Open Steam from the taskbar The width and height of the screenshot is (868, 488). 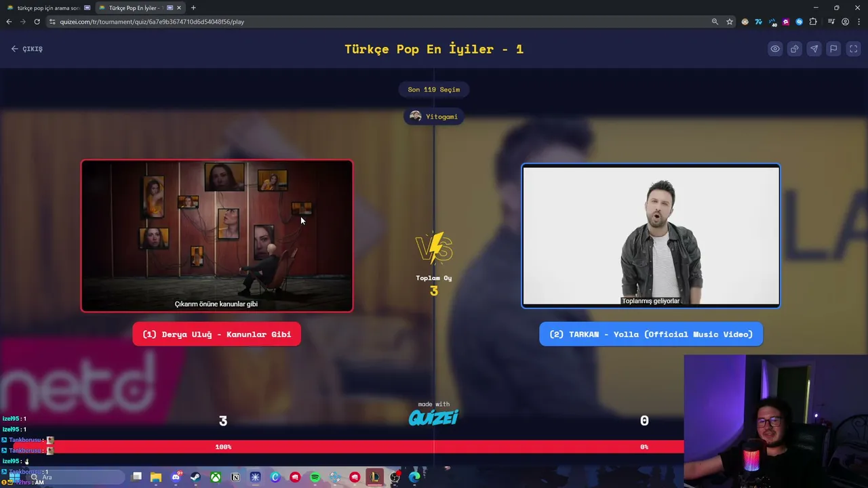click(195, 477)
